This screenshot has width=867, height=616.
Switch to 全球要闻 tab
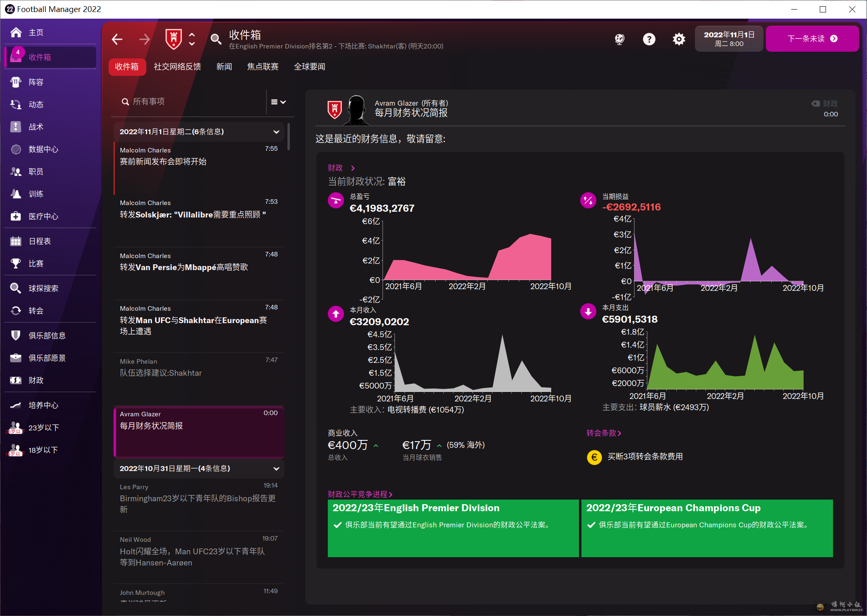[x=309, y=67]
